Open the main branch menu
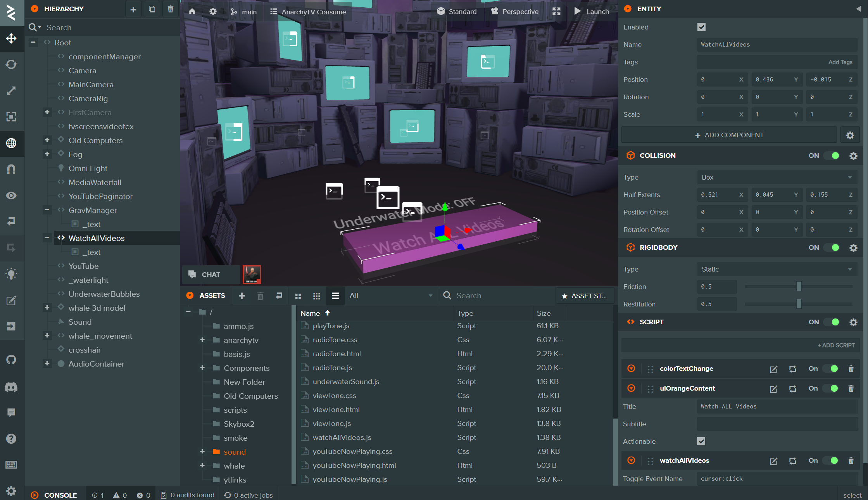 pyautogui.click(x=243, y=12)
